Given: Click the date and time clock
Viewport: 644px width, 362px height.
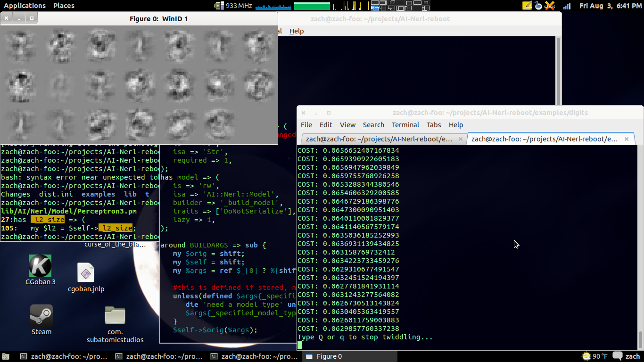Looking at the screenshot, I should (611, 6).
